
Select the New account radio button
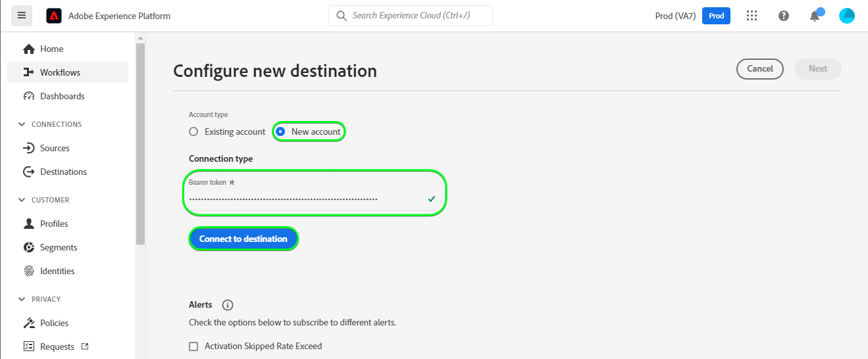click(x=281, y=132)
